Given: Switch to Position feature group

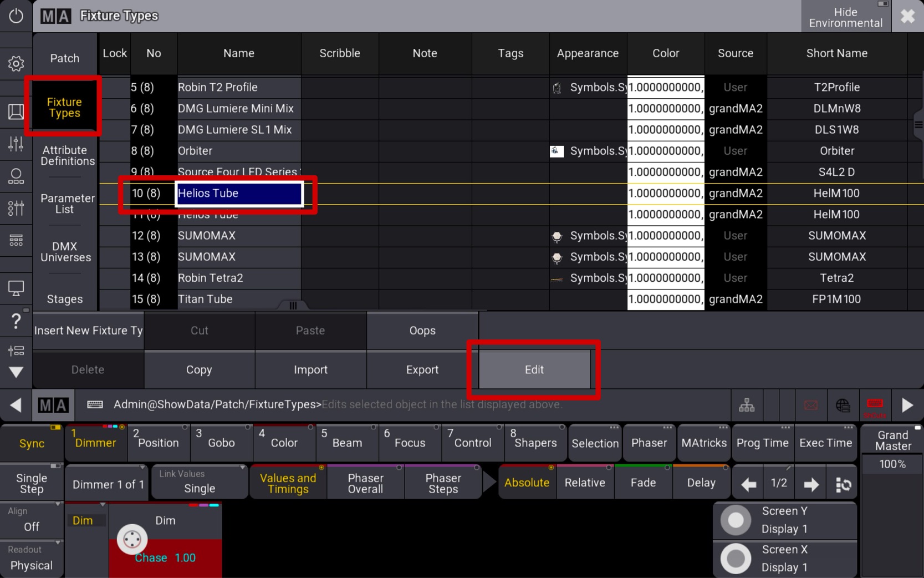Looking at the screenshot, I should [159, 443].
